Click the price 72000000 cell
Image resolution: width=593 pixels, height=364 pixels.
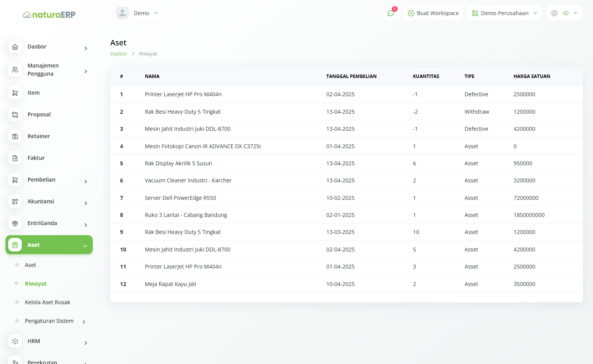[x=526, y=198]
